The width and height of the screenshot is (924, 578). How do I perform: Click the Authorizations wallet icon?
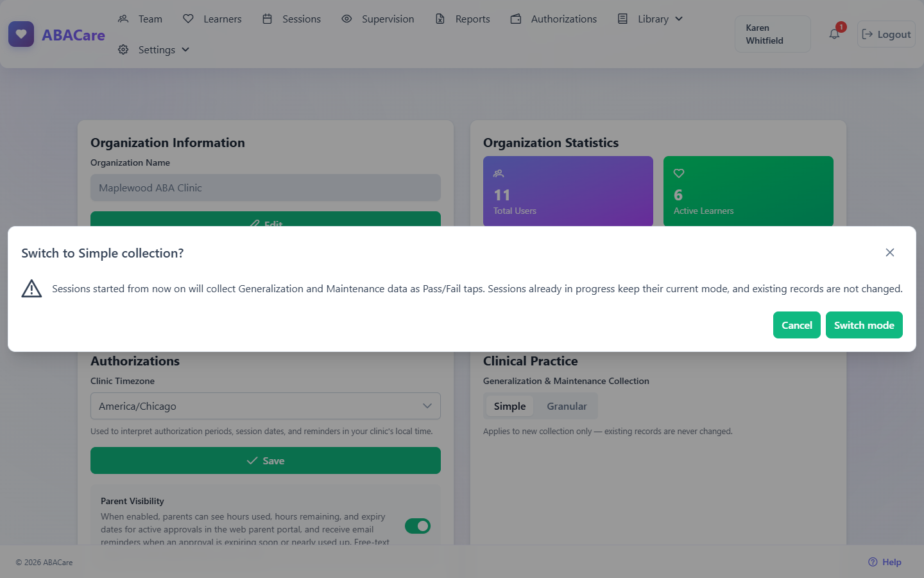pyautogui.click(x=516, y=19)
